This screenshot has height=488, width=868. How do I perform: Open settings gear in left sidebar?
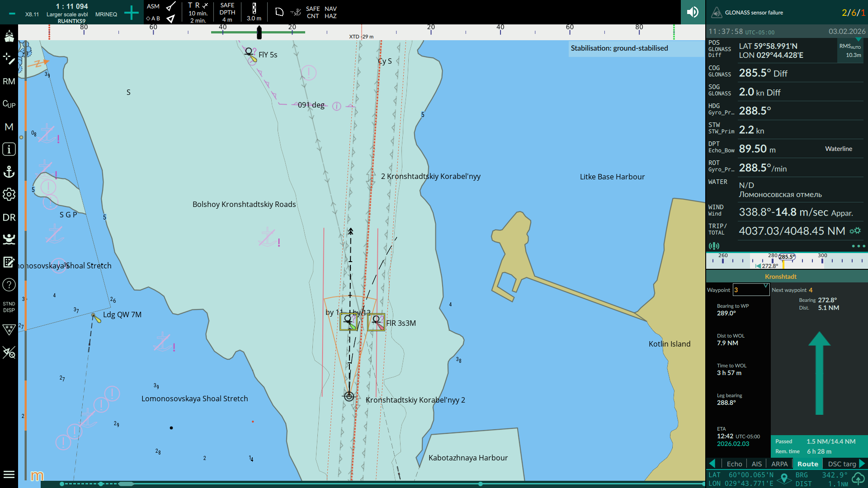click(x=9, y=194)
